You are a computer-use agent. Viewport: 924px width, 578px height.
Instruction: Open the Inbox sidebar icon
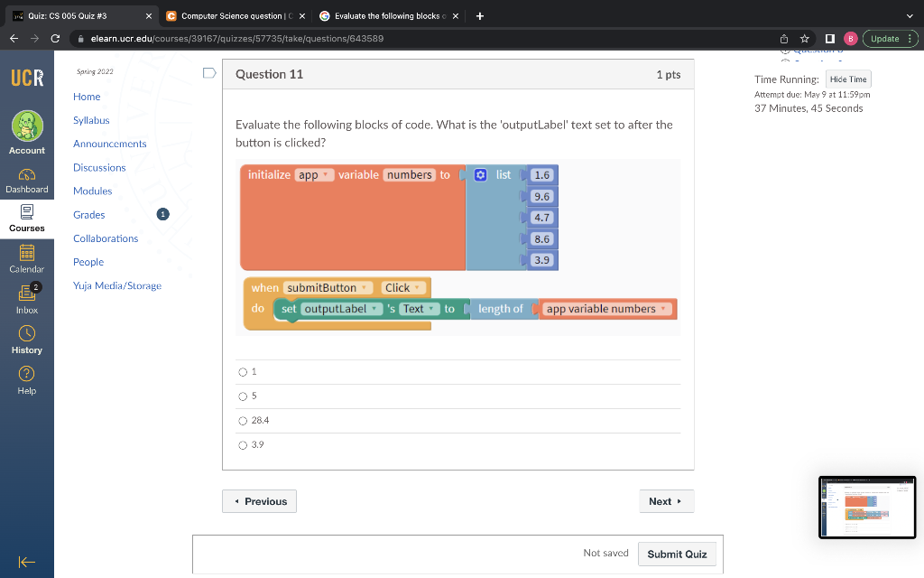pos(27,294)
